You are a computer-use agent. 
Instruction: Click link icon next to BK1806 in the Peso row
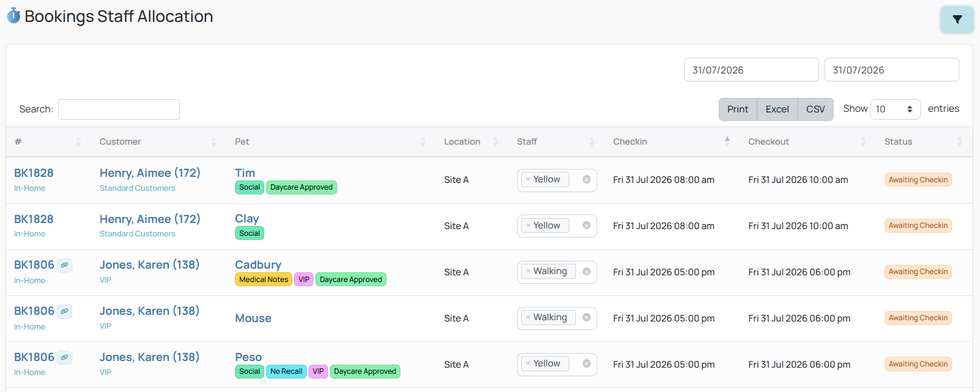click(64, 357)
